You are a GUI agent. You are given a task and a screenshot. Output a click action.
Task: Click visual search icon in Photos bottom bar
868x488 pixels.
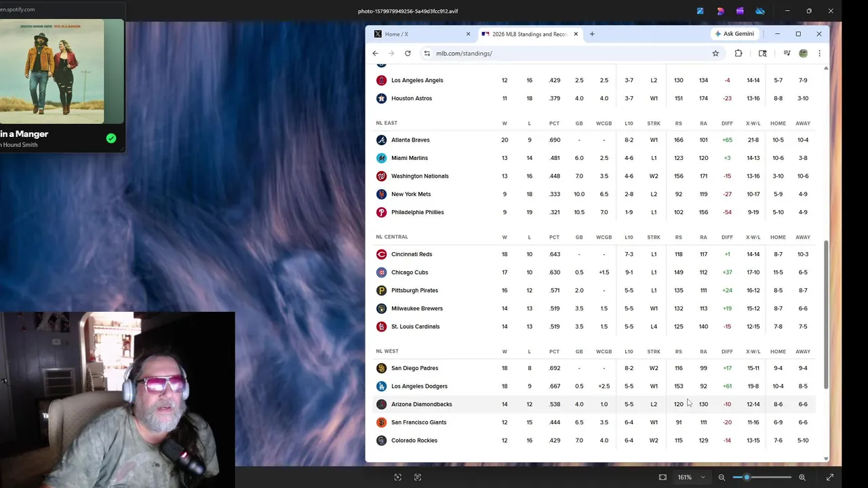coord(398,477)
